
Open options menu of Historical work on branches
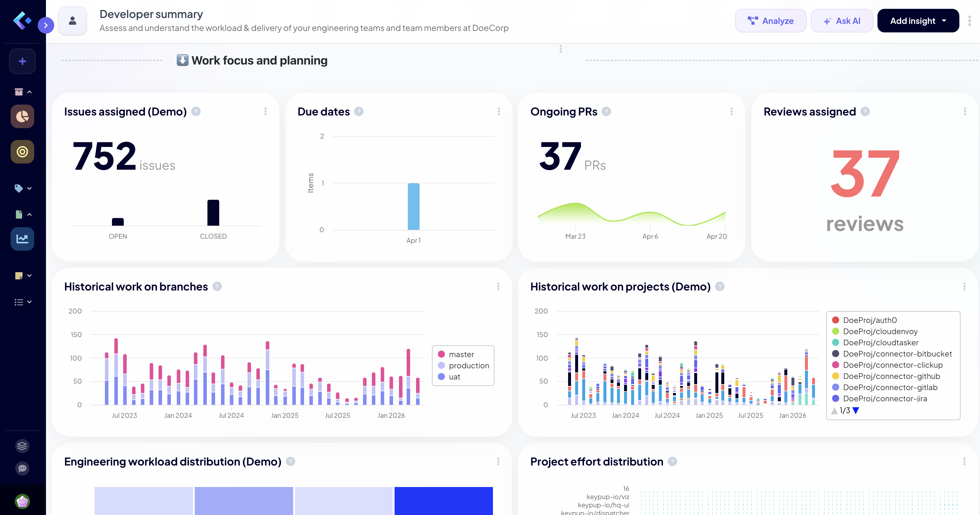[498, 286]
